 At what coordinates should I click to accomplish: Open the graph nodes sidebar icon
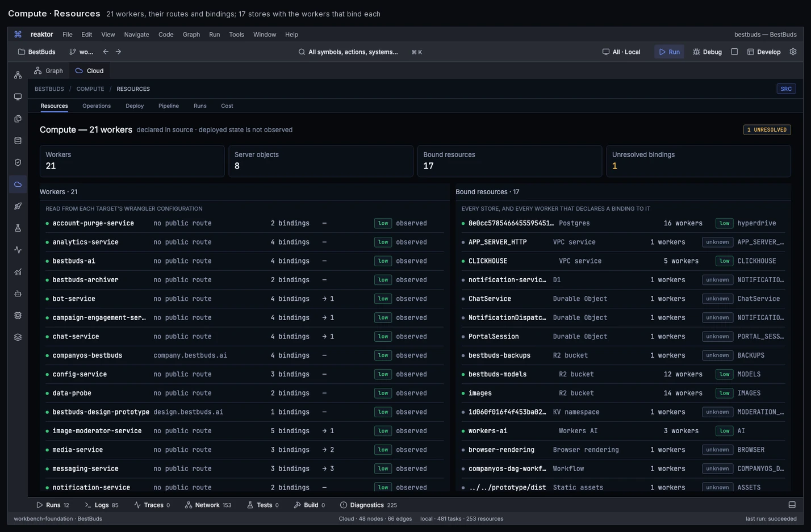pos(18,75)
